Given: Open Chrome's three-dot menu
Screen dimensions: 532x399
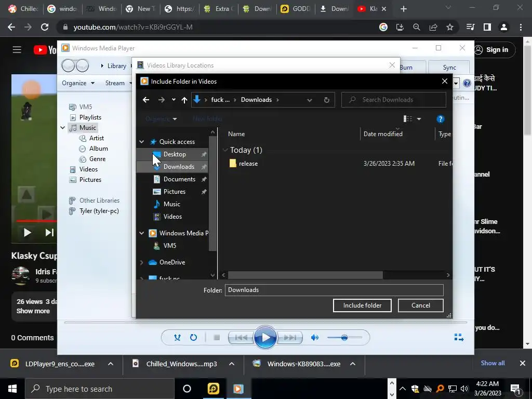Looking at the screenshot, I should (521, 27).
